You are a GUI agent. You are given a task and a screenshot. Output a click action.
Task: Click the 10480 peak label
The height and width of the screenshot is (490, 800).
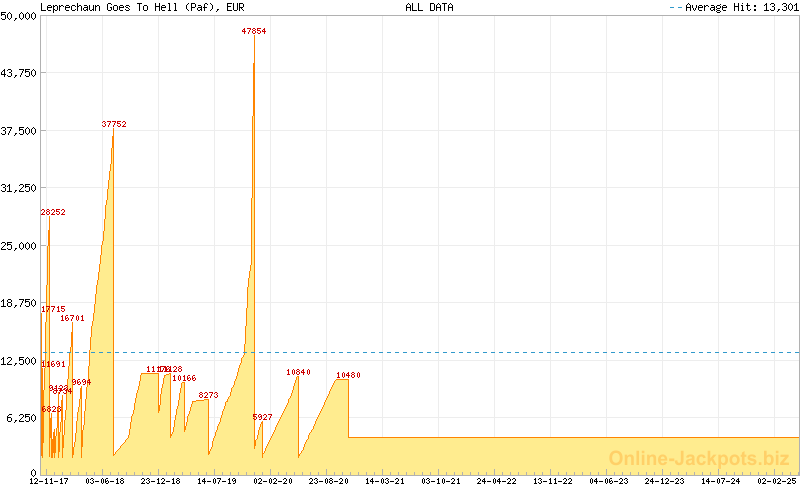pyautogui.click(x=348, y=375)
